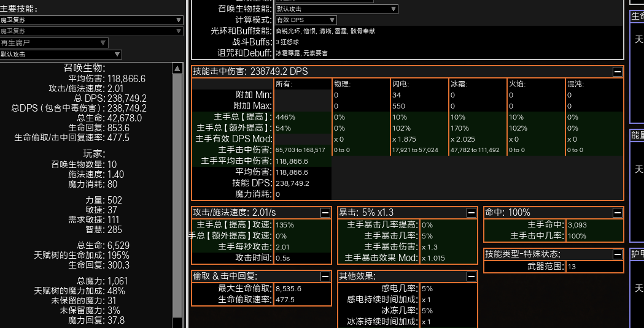The height and width of the screenshot is (328, 644).
Task: Click the sidebar 天赋树的生命加成 195% stat
Action: [79, 256]
